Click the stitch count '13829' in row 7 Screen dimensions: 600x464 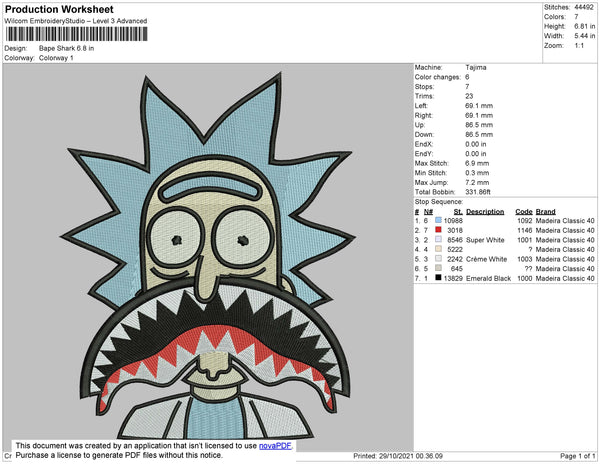point(453,278)
